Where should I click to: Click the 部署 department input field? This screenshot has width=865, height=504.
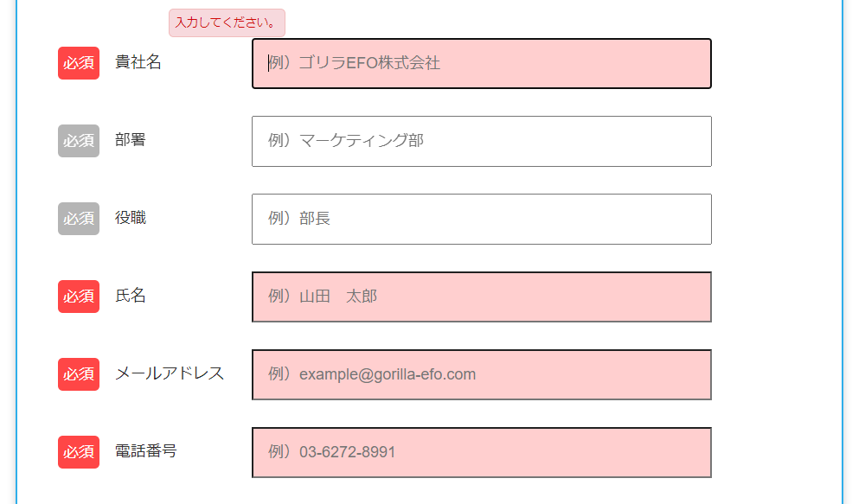tap(481, 141)
